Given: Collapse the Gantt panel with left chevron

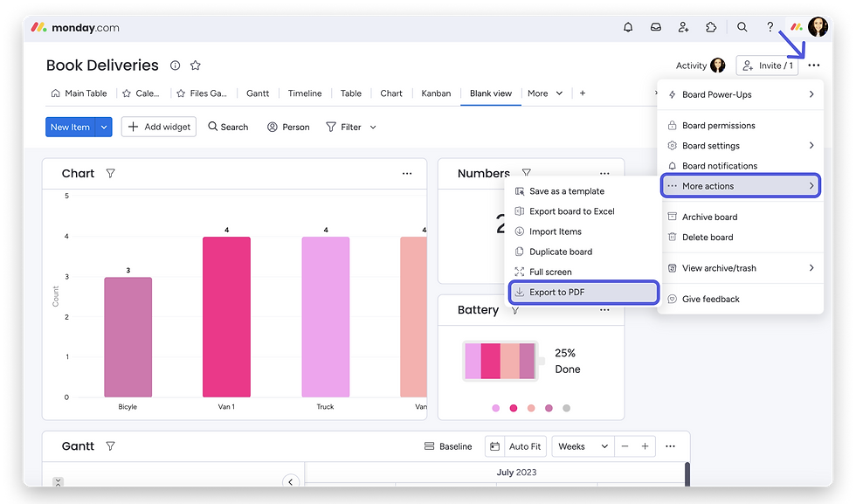Looking at the screenshot, I should click(290, 481).
